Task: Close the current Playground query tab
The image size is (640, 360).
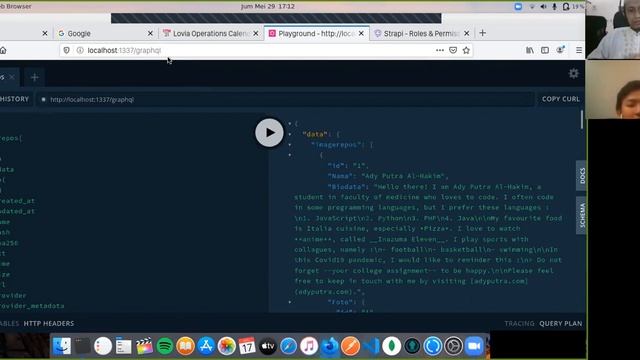Action: (12, 77)
